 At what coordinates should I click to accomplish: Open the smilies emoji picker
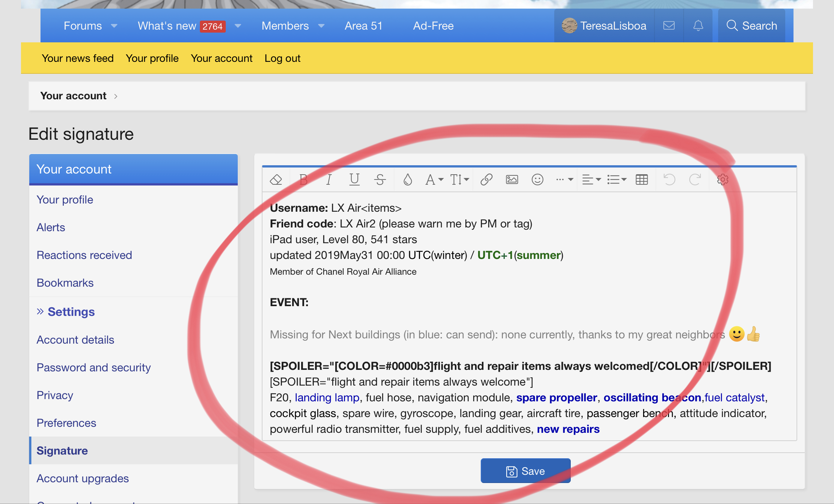[x=537, y=180]
